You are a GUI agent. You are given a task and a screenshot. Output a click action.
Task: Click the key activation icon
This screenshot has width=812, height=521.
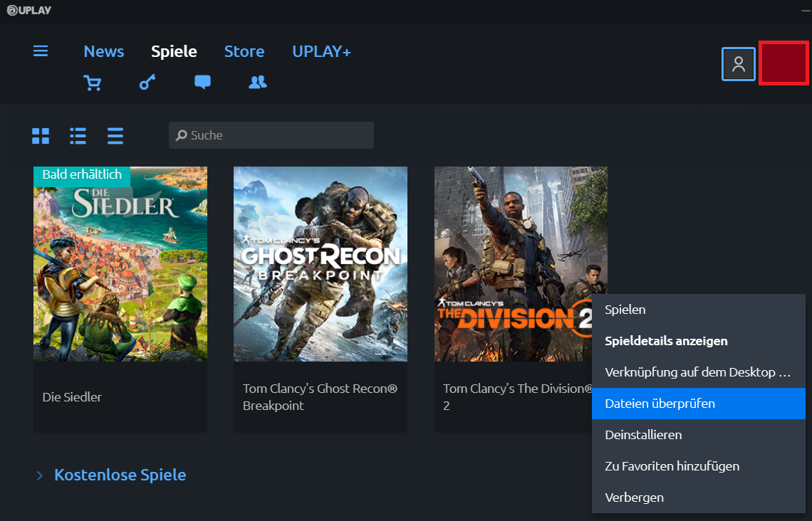(147, 83)
